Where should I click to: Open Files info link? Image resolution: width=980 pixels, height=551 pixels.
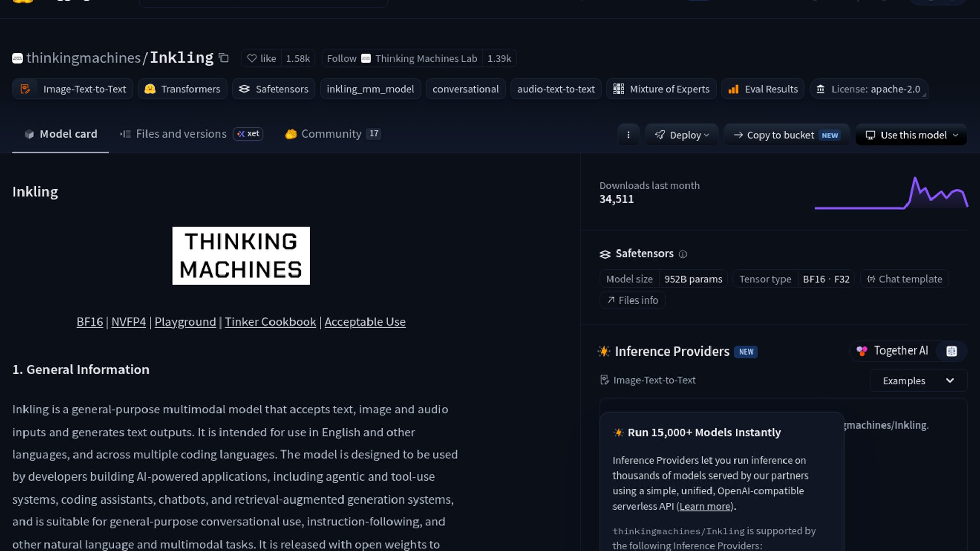(632, 300)
